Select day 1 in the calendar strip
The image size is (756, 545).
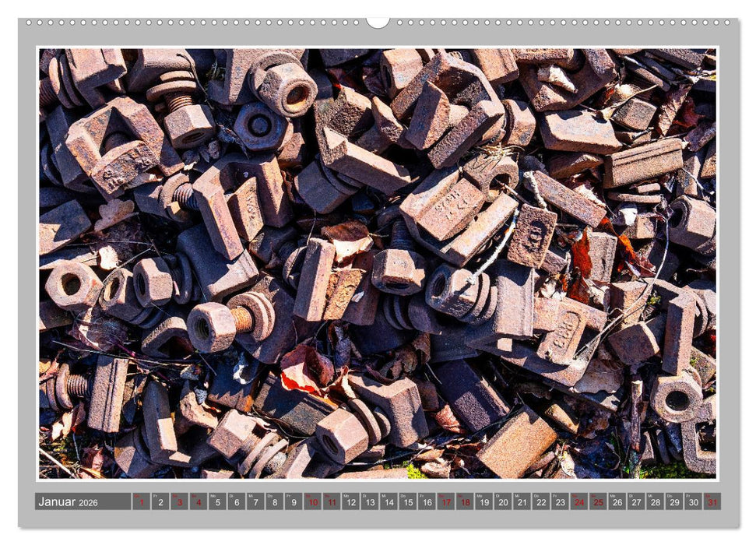coord(141,502)
